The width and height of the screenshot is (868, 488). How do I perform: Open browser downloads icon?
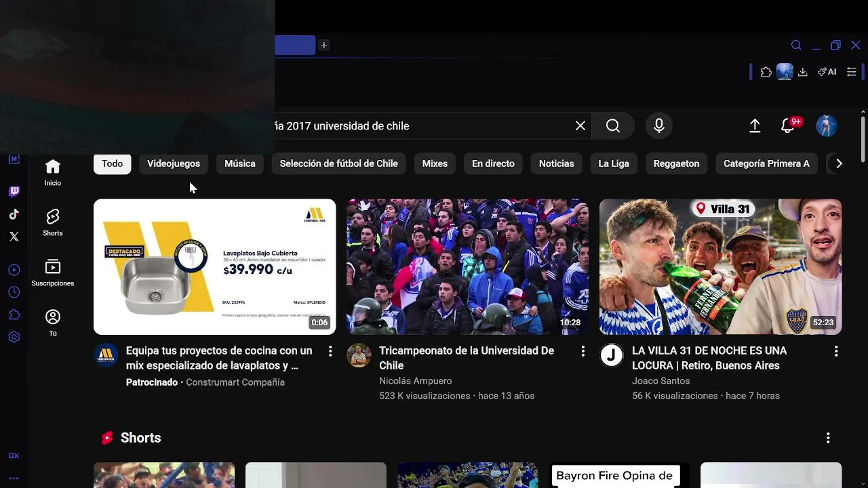tap(803, 72)
